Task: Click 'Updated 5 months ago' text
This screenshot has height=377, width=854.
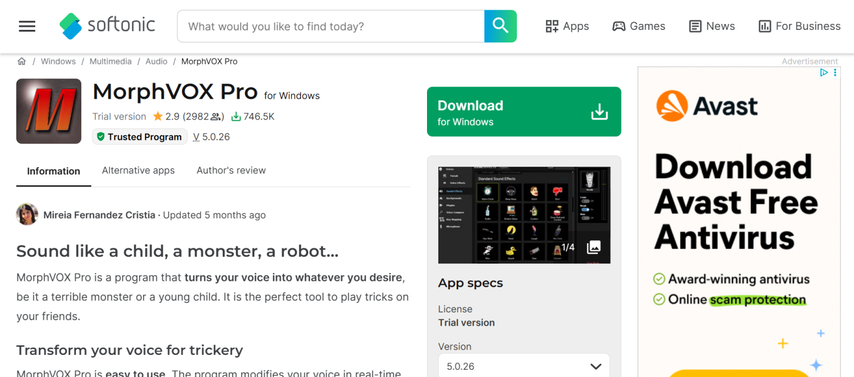Action: click(215, 215)
